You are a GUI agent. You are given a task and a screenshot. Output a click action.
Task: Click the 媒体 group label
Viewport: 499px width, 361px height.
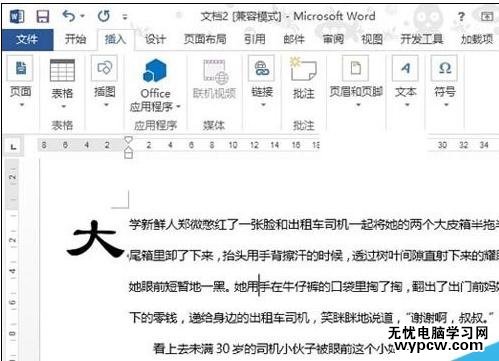coord(214,125)
